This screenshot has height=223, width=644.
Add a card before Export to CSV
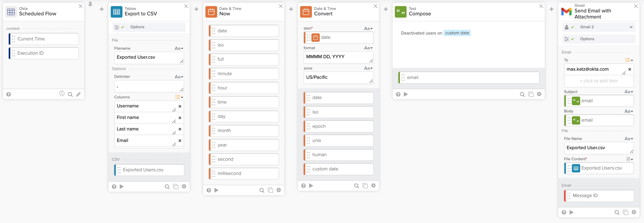(x=102, y=9)
